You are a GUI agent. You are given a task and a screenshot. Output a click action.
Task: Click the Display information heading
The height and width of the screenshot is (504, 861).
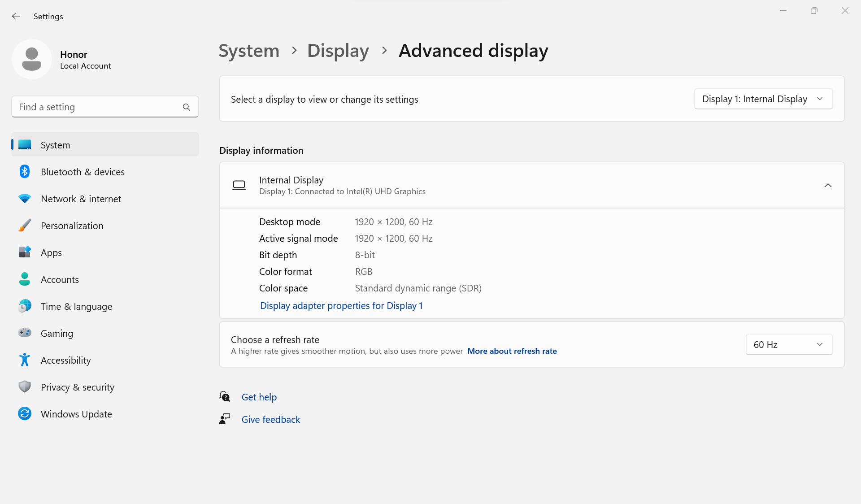click(x=261, y=150)
